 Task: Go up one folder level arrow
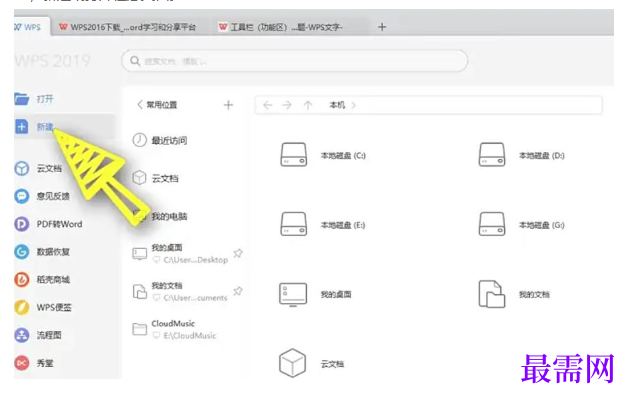pos(308,105)
